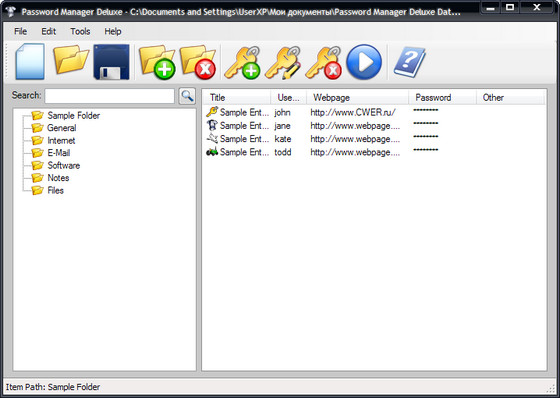
Task: Click the chef hat icon of jane entry
Action: (x=212, y=125)
